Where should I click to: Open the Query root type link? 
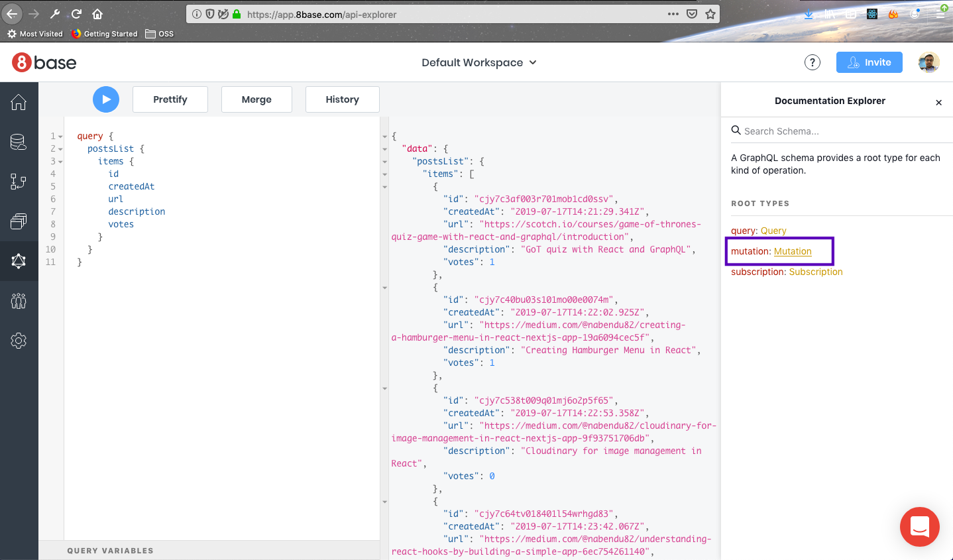pos(773,231)
